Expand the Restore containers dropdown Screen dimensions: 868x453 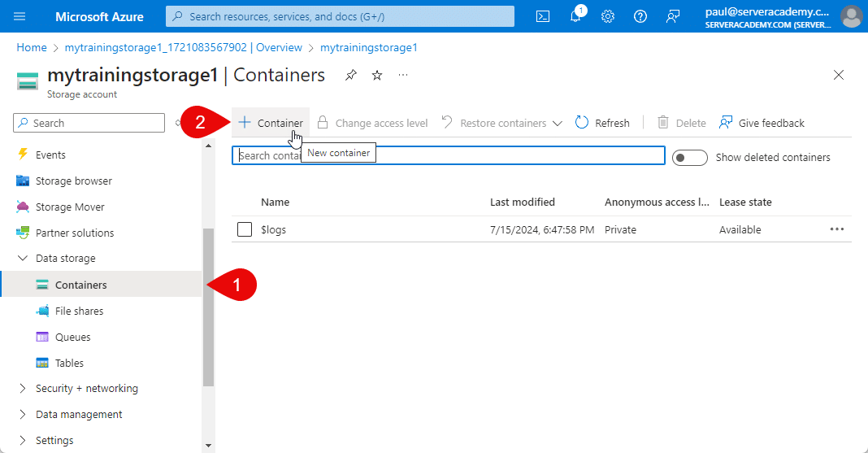(x=557, y=124)
